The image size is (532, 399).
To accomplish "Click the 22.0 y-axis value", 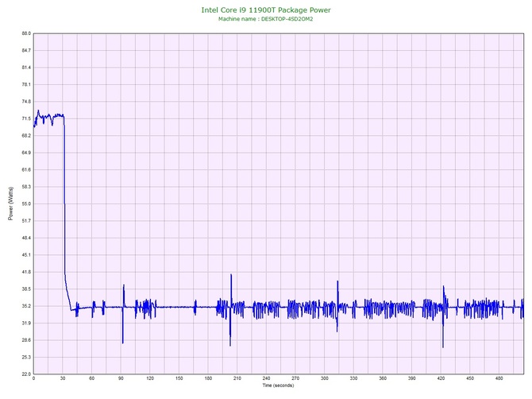I will coord(26,374).
